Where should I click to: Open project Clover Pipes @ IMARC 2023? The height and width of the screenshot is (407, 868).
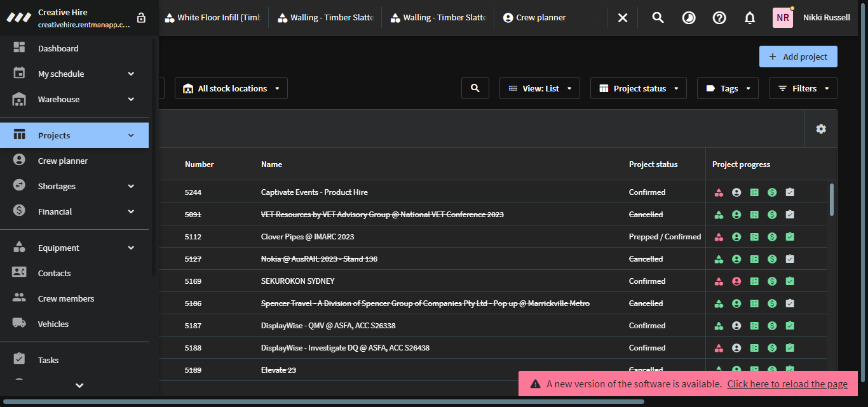[x=308, y=237]
